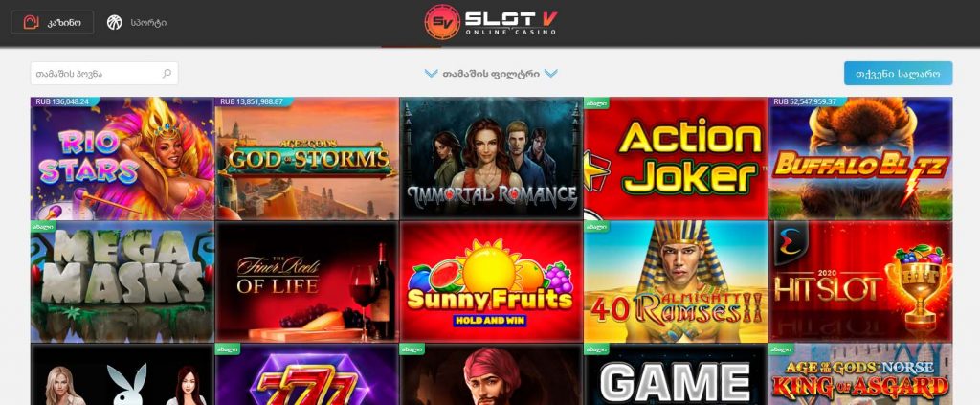
Task: Launch the Immortal Romance game
Action: pyautogui.click(x=491, y=158)
